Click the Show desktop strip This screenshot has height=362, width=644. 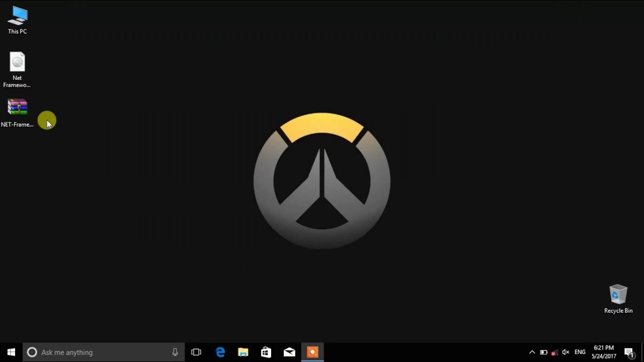click(x=642, y=352)
